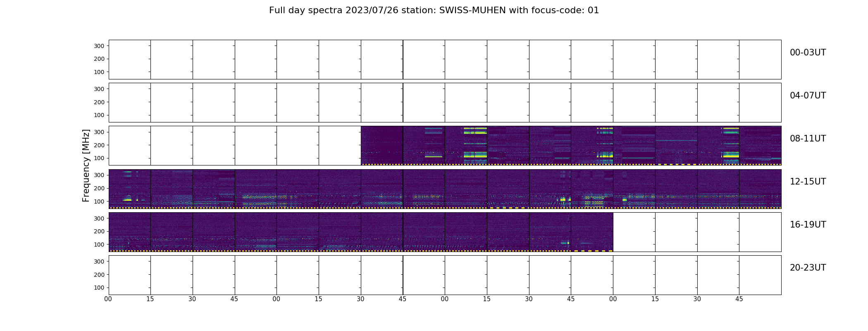Screen dimensions: 868x331
Task: Click the 100 tick label of the 04-07UT row
Action: pos(99,115)
